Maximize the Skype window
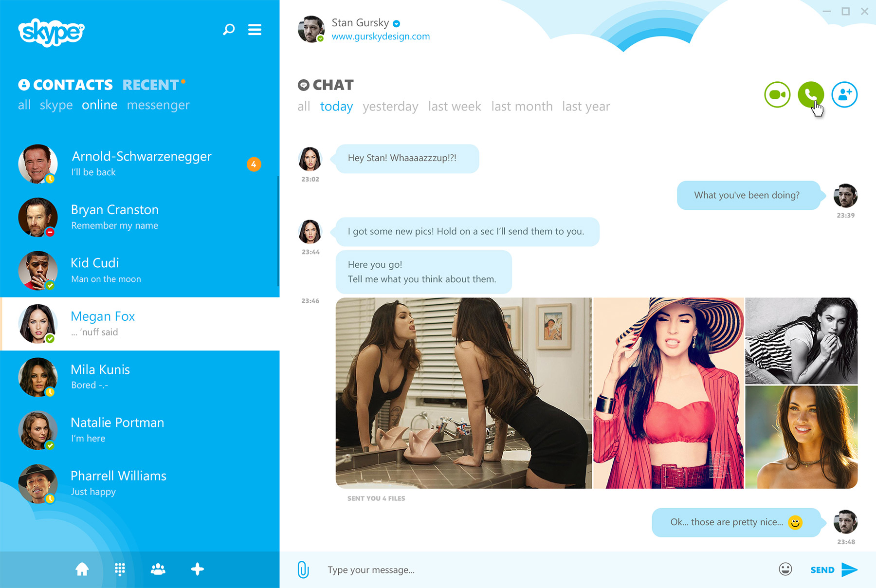Image resolution: width=876 pixels, height=588 pixels. (x=846, y=11)
